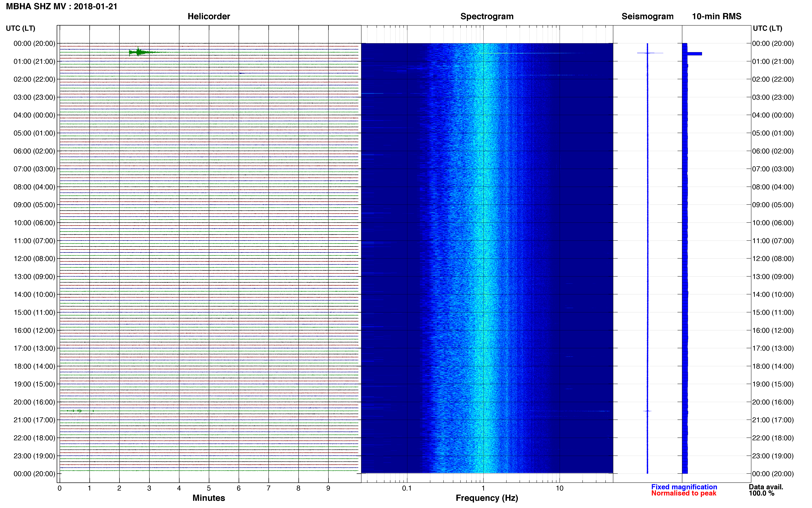Click the 'Fixed magnification' legend text

684,487
